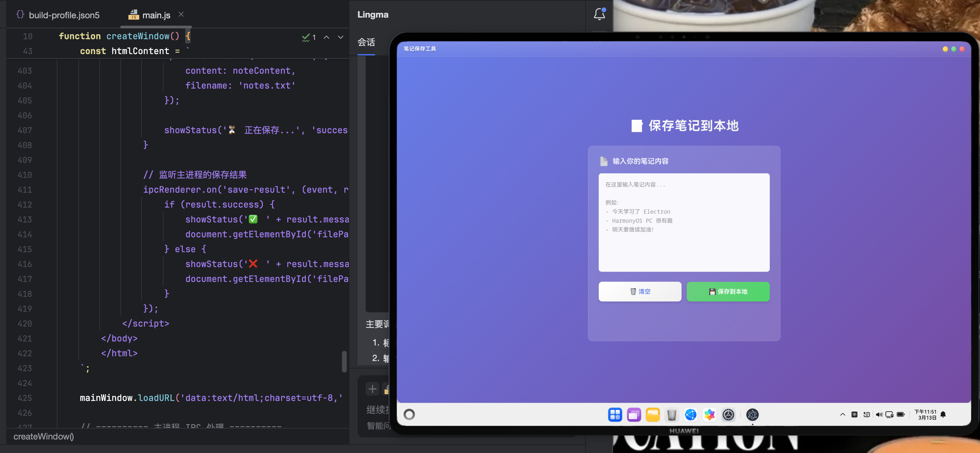The image size is (980, 453).
Task: Open Lingma notifications bell icon
Action: (599, 14)
